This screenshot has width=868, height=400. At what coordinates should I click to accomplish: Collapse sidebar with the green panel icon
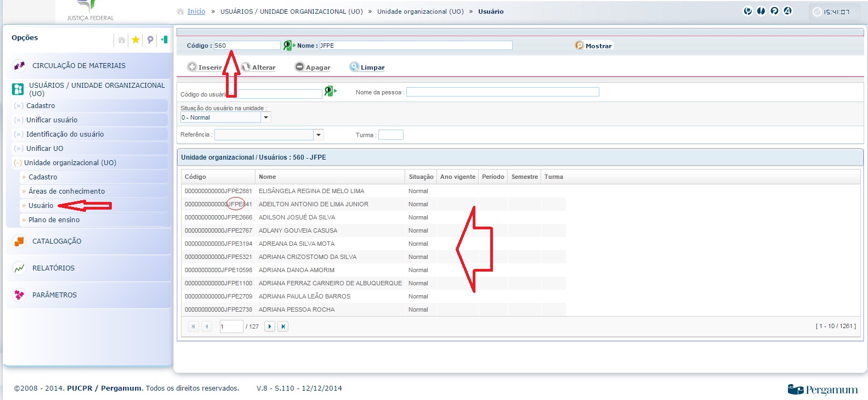pos(164,40)
